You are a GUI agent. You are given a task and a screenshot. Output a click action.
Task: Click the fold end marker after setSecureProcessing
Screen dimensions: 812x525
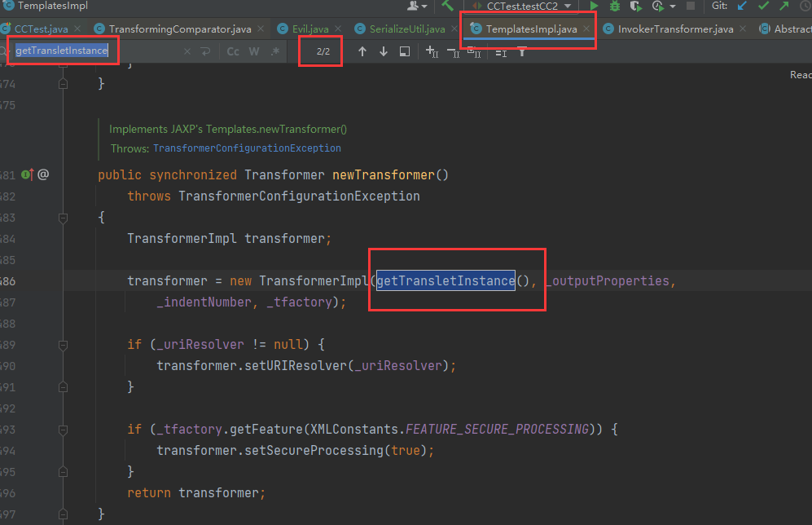64,472
